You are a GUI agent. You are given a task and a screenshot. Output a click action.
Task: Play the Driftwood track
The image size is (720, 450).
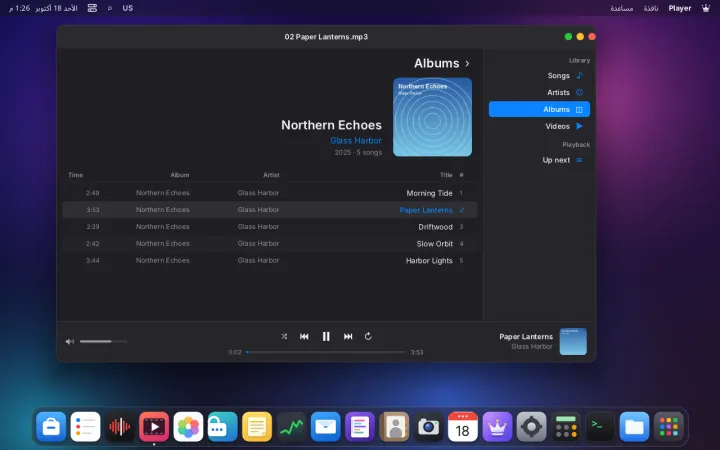coord(270,227)
